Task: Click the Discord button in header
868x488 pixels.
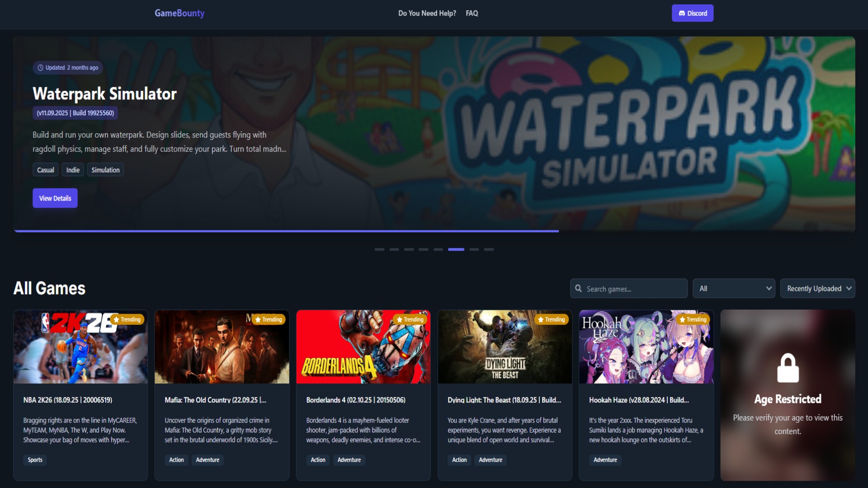Action: [692, 13]
